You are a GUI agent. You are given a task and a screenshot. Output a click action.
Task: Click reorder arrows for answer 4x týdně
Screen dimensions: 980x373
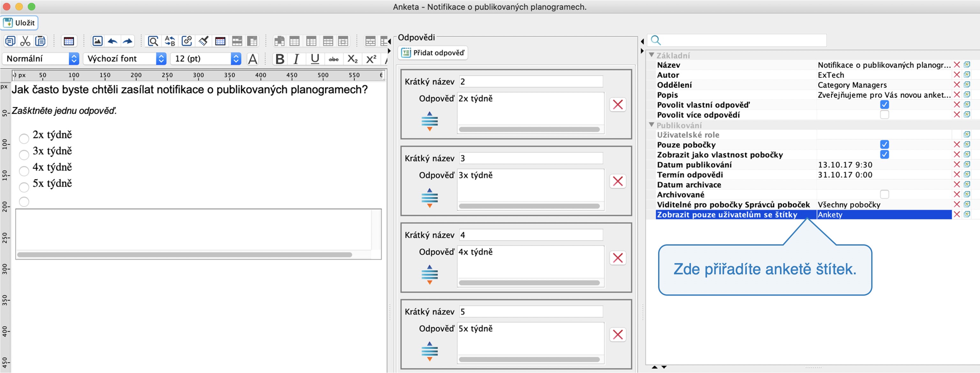429,275
